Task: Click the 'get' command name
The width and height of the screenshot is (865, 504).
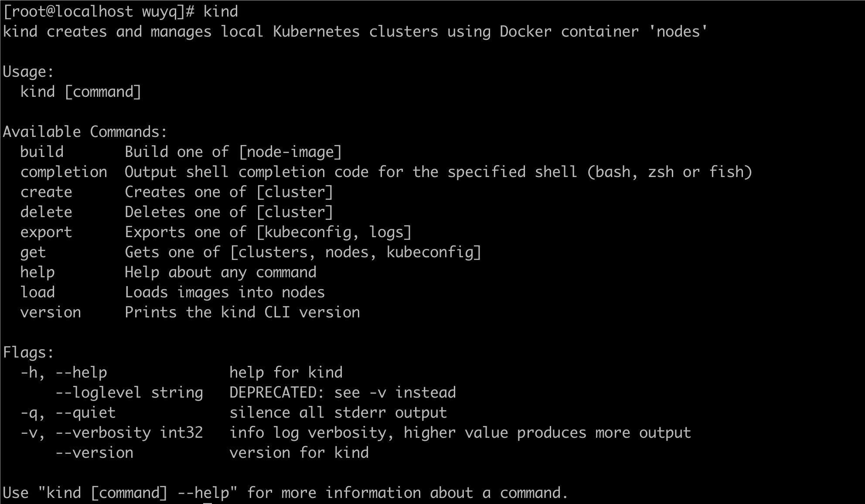Action: (x=33, y=252)
